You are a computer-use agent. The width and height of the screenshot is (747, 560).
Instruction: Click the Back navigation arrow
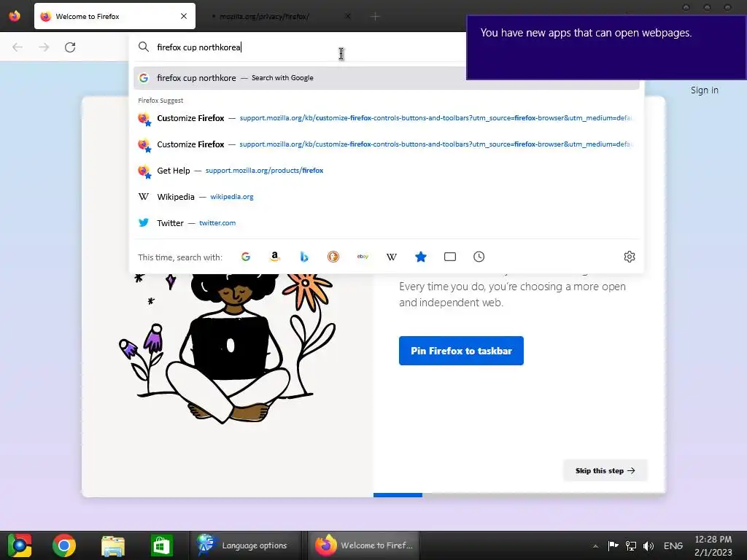pyautogui.click(x=18, y=47)
